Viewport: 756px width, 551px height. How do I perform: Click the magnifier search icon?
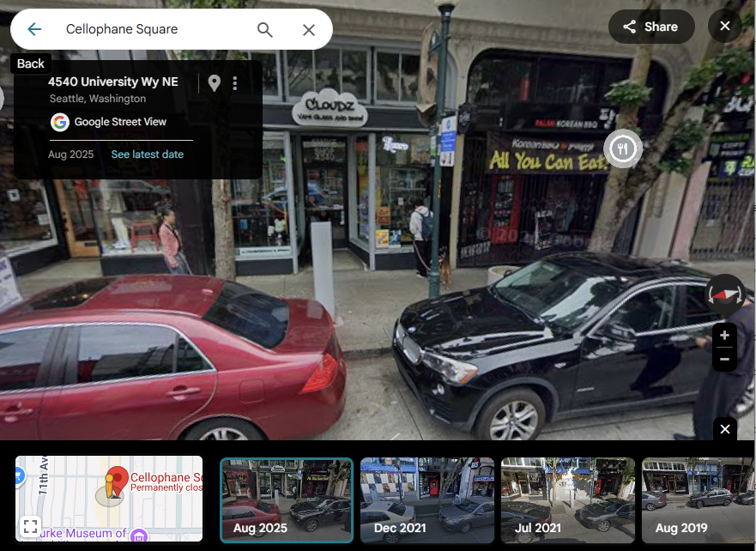point(265,30)
